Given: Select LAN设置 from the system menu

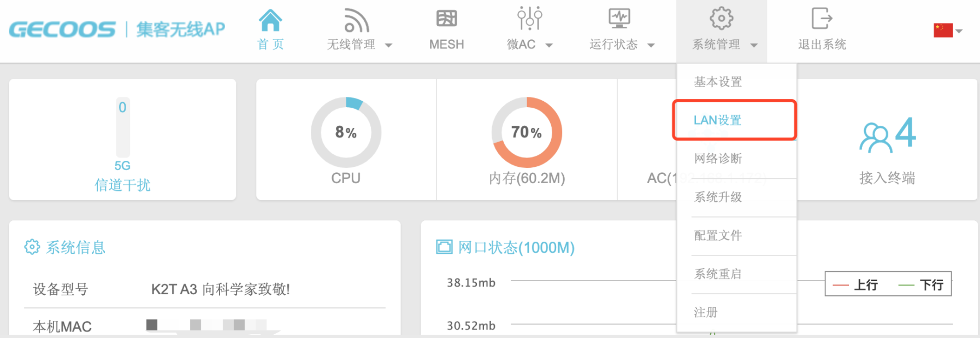Looking at the screenshot, I should [717, 120].
